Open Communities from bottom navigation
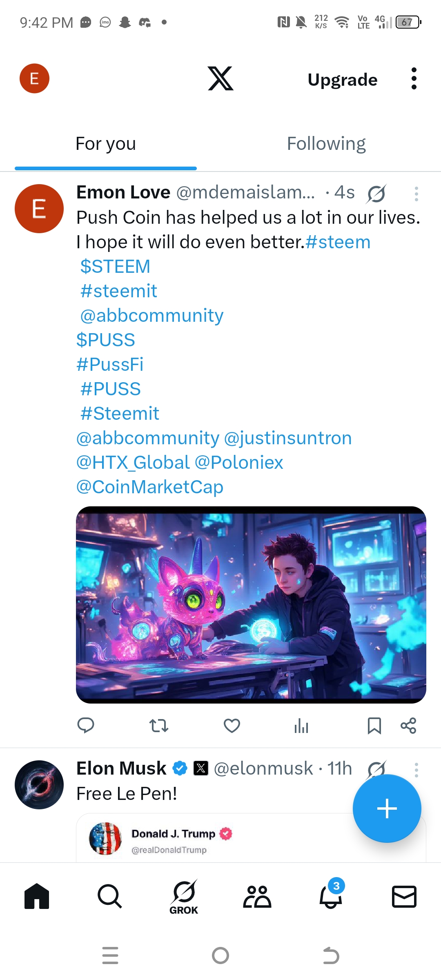Viewport: 441px width, 980px height. (x=257, y=897)
